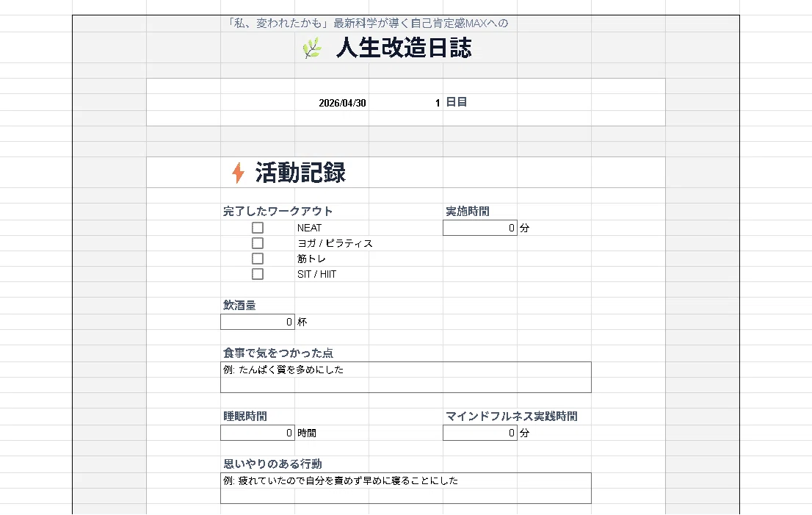
Task: Enable the 筋トレ checkbox
Action: click(258, 259)
